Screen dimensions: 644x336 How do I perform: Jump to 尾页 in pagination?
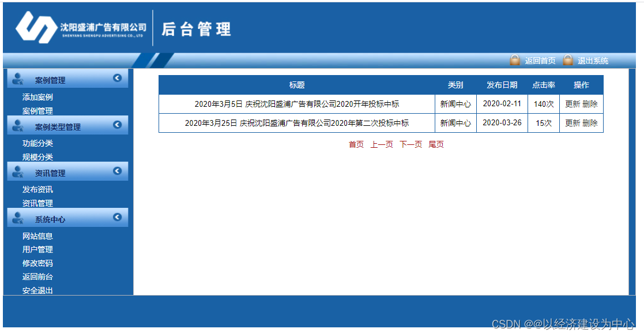(436, 145)
